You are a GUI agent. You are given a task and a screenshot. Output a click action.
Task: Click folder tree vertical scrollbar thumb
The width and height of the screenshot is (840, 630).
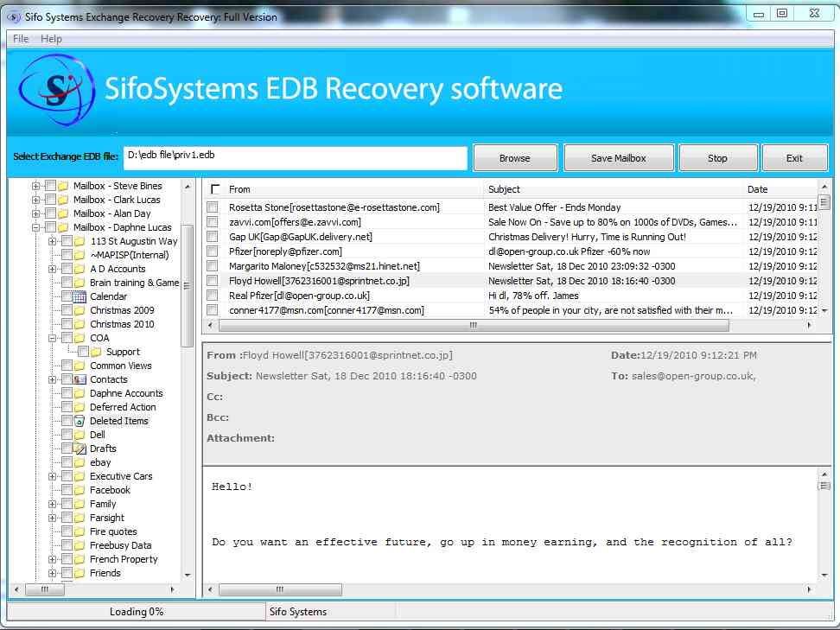point(187,285)
